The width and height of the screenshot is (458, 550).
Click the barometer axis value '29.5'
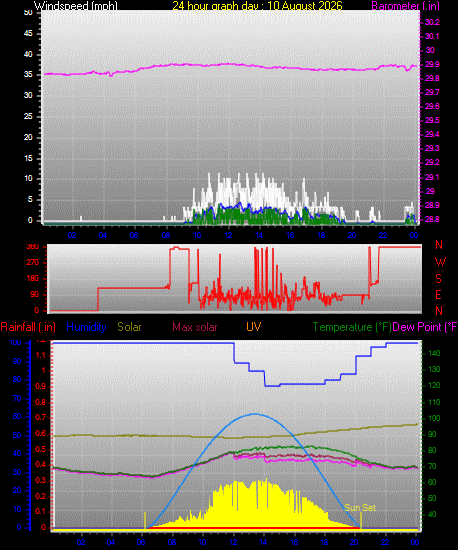coord(432,121)
